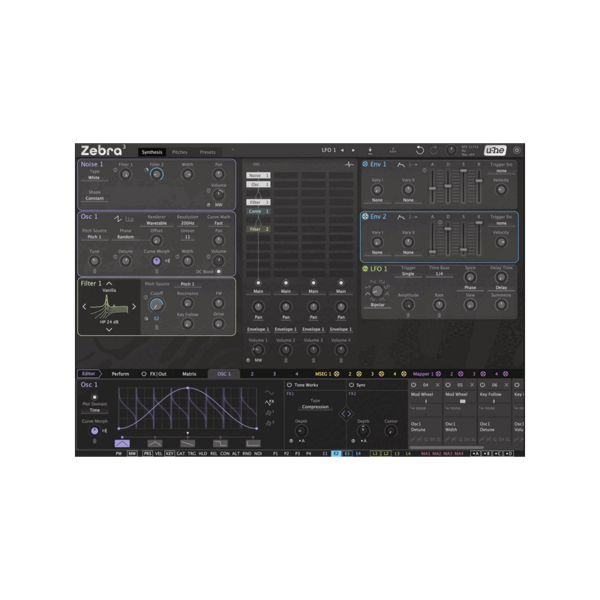The width and height of the screenshot is (600, 600).
Task: Click the save preset down-arrow icon
Action: click(370, 150)
